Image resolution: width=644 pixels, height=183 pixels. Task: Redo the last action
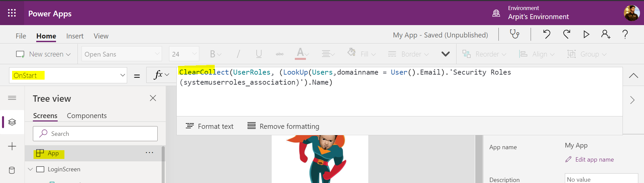(x=567, y=34)
